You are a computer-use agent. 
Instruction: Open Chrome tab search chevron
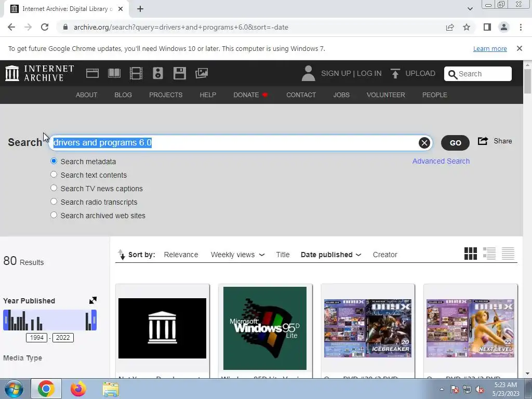[x=470, y=9]
